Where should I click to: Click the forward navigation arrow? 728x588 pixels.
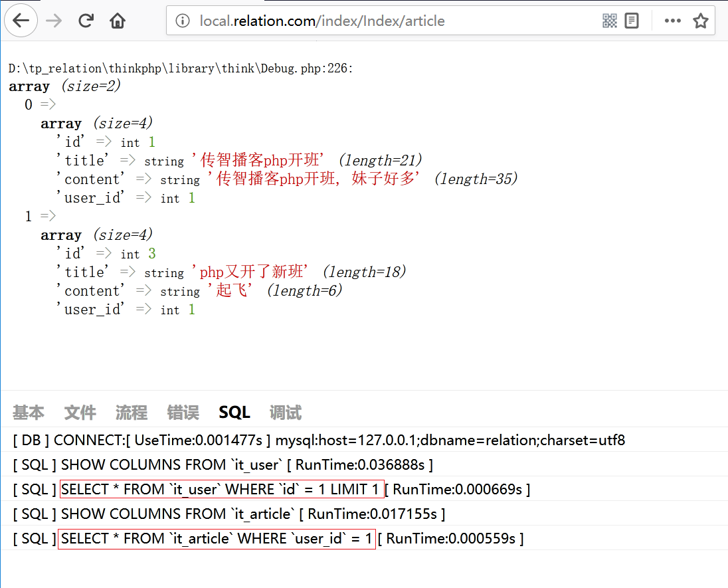point(54,21)
